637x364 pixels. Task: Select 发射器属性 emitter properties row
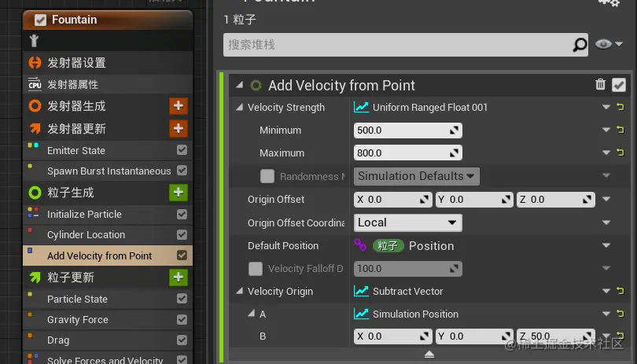point(108,84)
